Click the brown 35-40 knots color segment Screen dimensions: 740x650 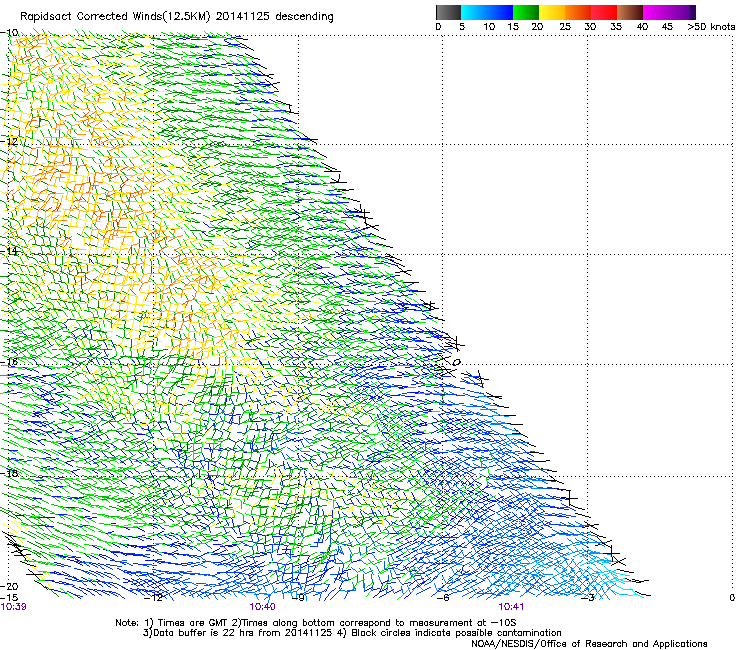pos(630,12)
